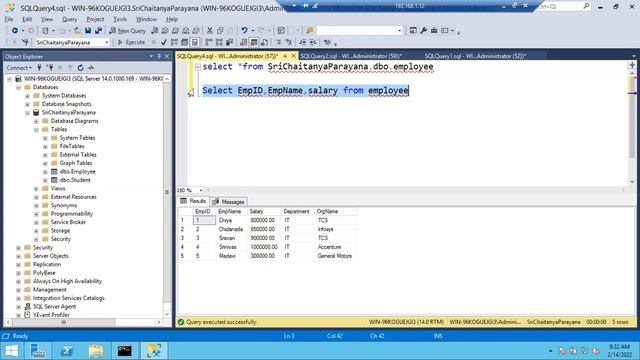Screen dimensions: 640x360
Task: Open File Explorer from taskbar
Action: [96, 351]
